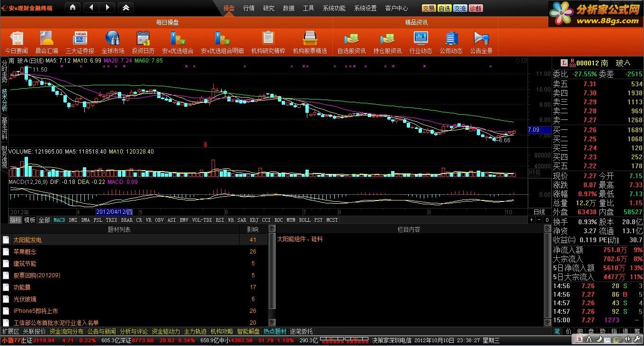Open the 基本资料 side tab
The height and width of the screenshot is (346, 644).
(x=4, y=128)
